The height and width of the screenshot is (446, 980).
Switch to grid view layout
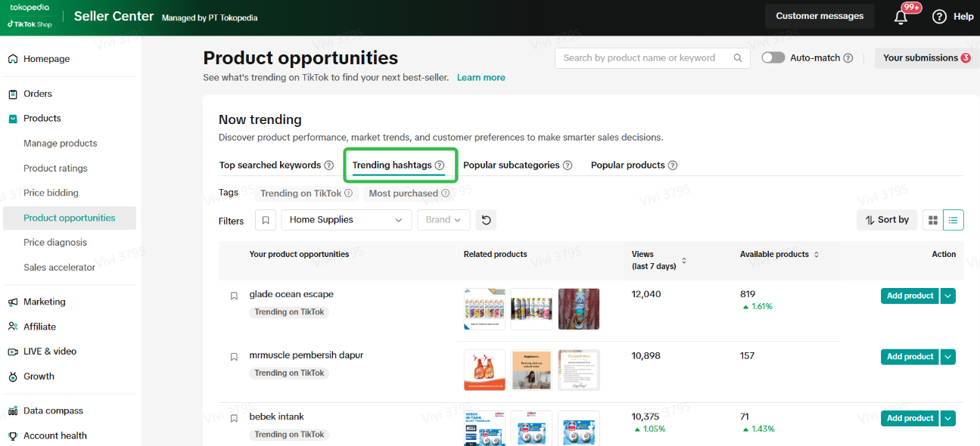point(933,220)
